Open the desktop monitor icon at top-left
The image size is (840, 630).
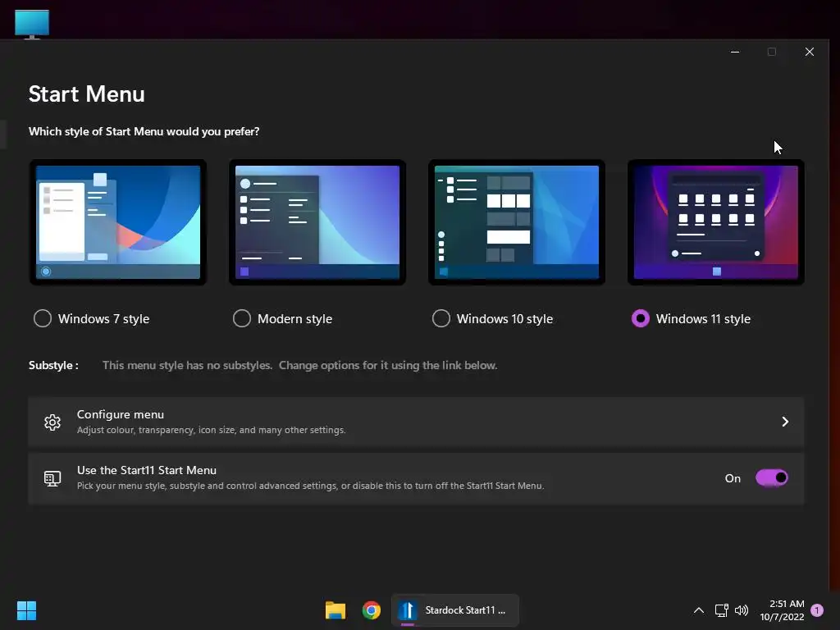point(32,24)
